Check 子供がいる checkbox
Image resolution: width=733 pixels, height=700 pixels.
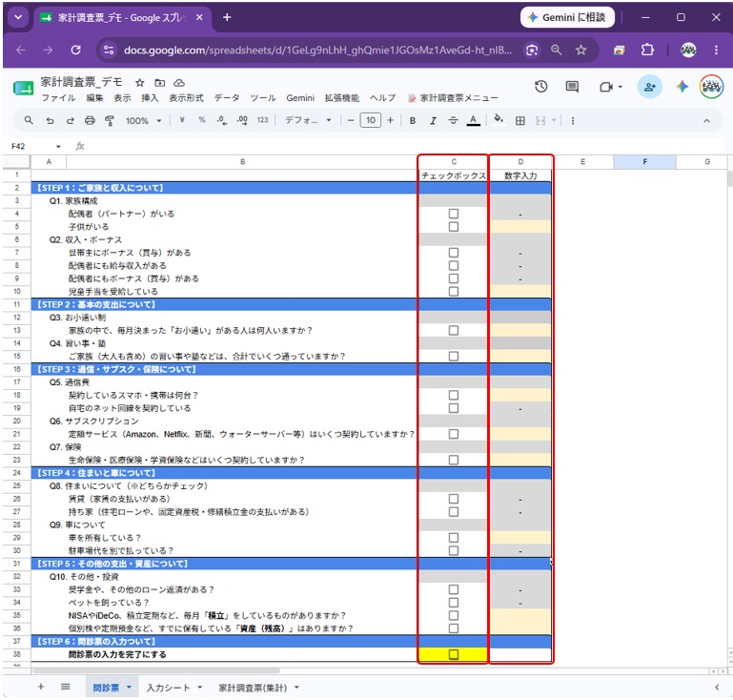click(454, 227)
